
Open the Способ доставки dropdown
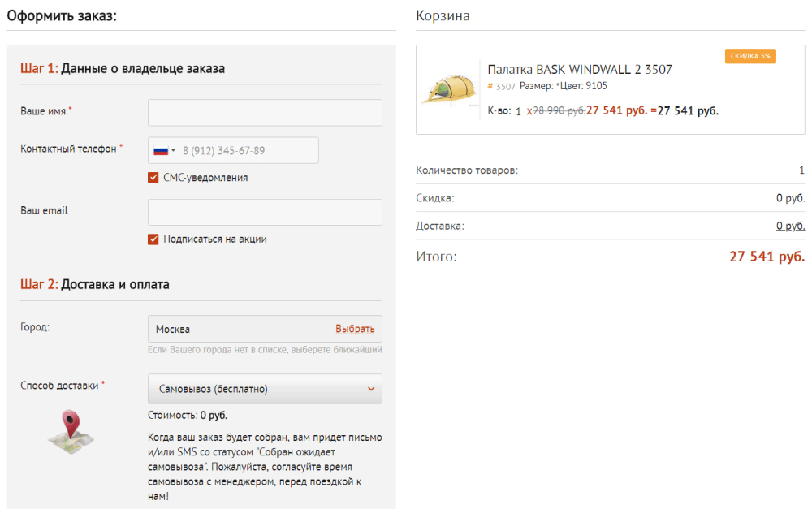coord(266,389)
